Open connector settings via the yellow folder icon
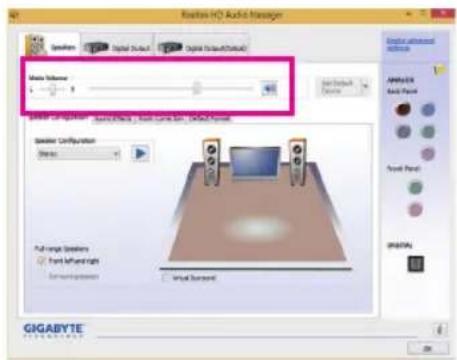Image resolution: width=457 pixels, height=360 pixels. click(x=440, y=70)
